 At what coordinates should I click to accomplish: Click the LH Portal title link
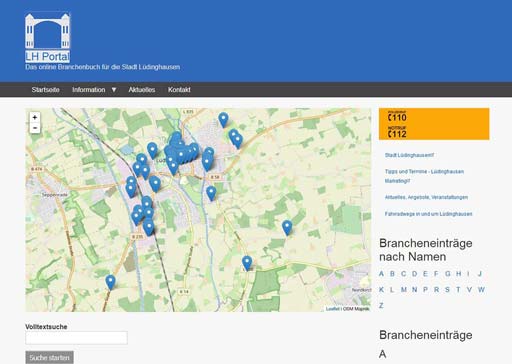(x=47, y=57)
